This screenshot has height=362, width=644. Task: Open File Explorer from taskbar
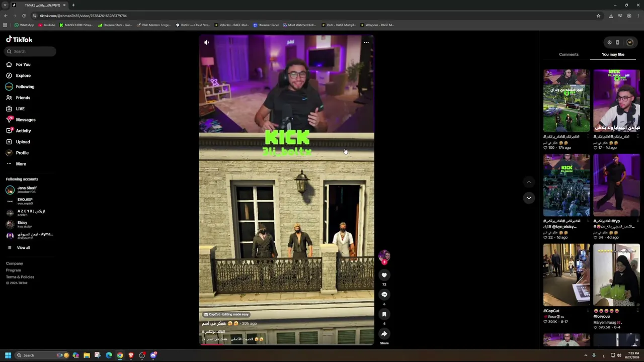pyautogui.click(x=87, y=355)
